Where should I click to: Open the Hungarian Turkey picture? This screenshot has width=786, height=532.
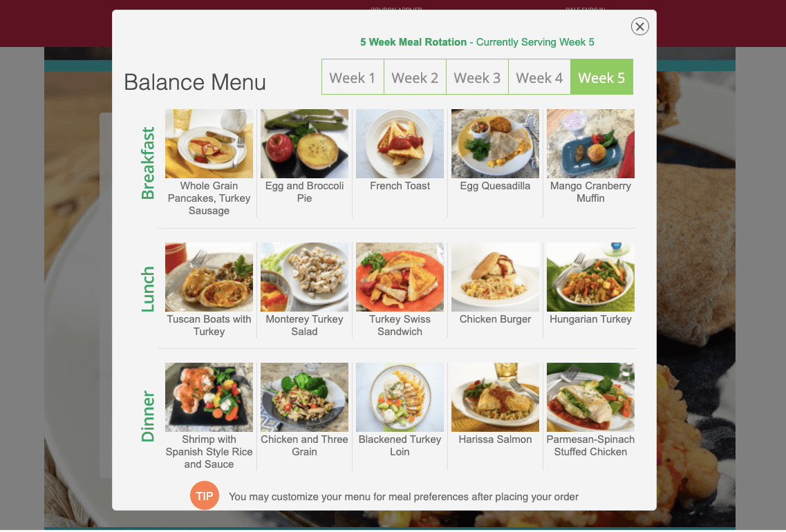(590, 277)
